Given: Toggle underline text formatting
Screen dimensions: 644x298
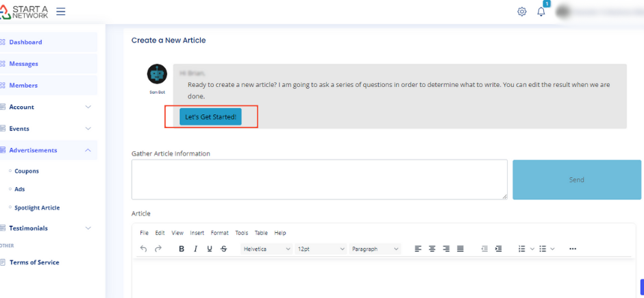Looking at the screenshot, I should [210, 249].
